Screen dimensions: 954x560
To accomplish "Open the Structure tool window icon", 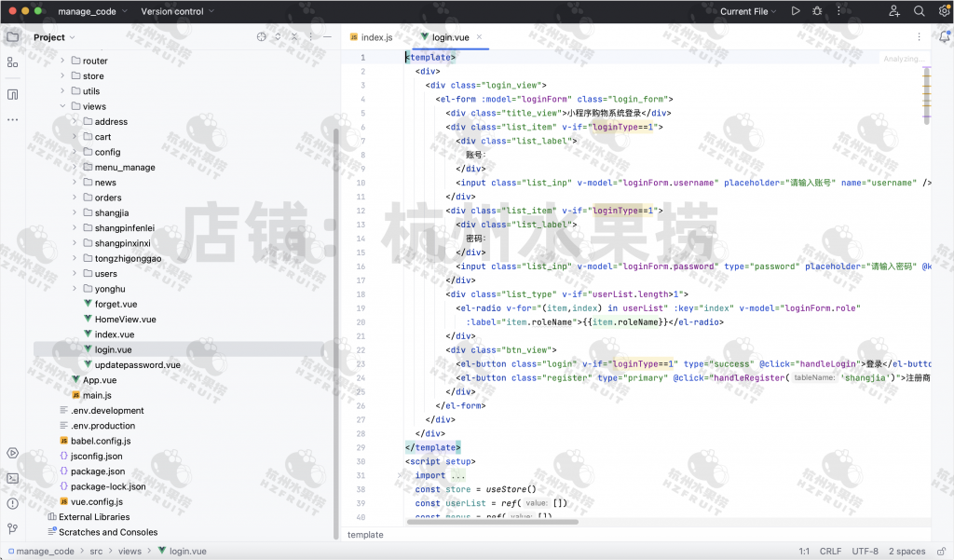I will pos(12,61).
